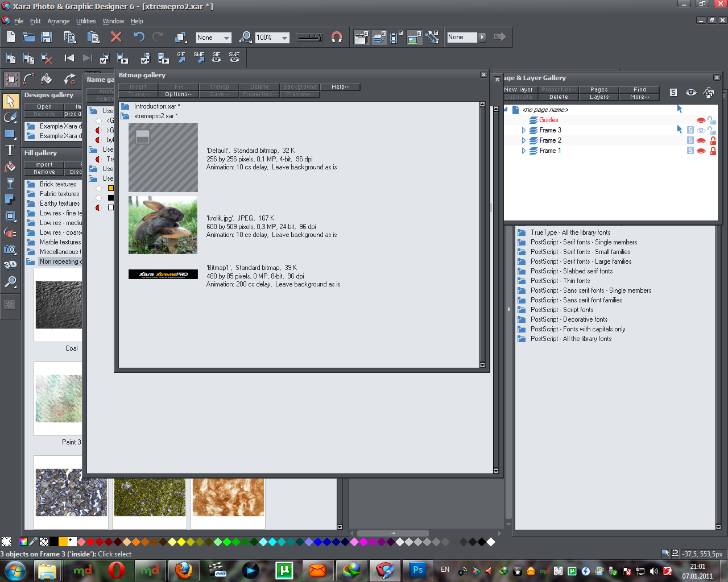Collapse the no page name entry

(x=506, y=110)
